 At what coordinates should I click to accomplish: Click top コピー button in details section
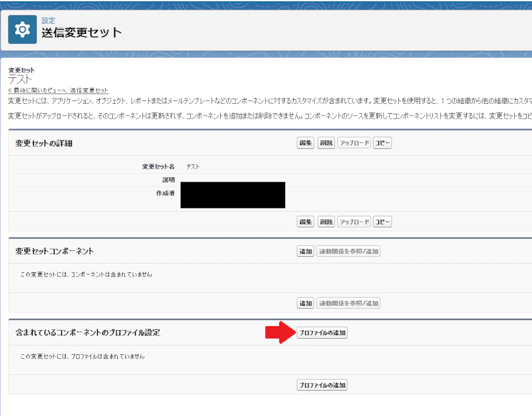pos(382,143)
